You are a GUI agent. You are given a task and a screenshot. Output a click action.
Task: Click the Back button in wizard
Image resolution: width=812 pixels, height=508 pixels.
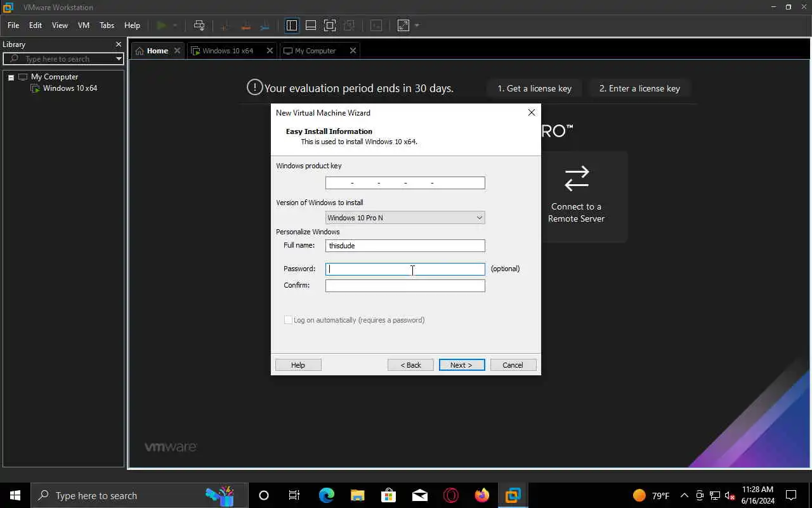pyautogui.click(x=410, y=365)
